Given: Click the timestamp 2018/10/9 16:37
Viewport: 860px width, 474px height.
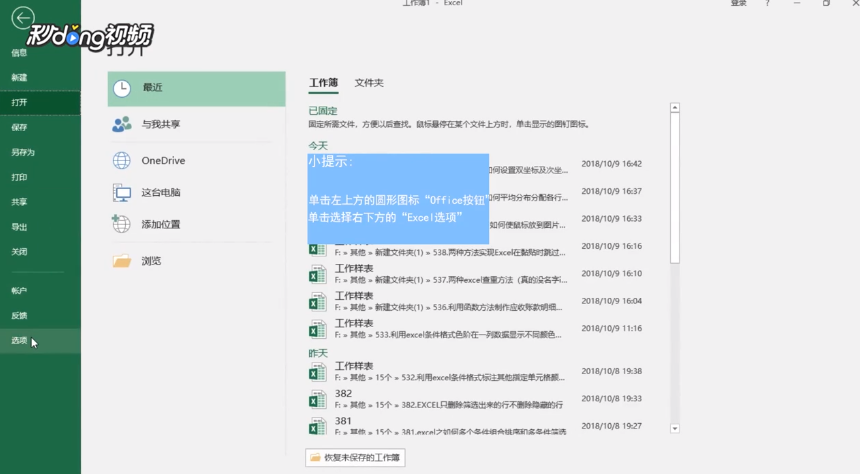Looking at the screenshot, I should click(x=612, y=191).
